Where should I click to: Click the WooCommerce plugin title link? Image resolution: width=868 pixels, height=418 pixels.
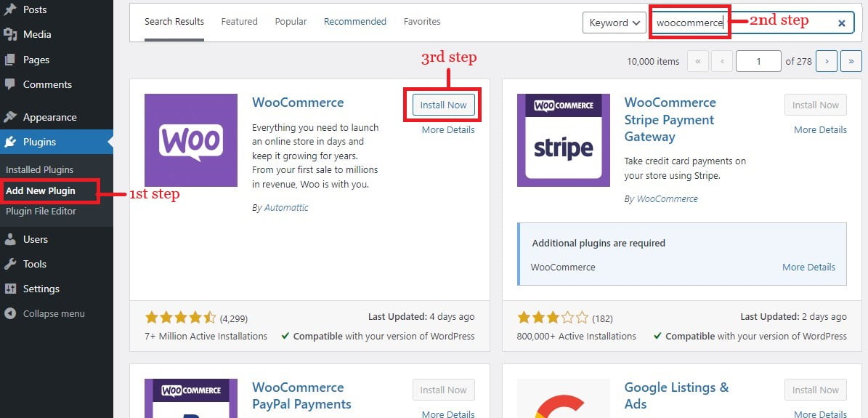[298, 103]
